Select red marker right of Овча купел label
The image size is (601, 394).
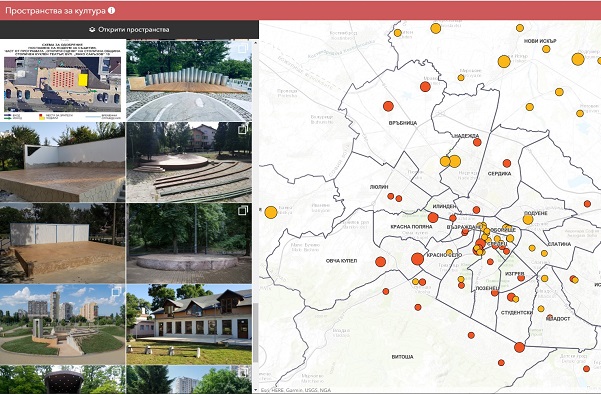point(380,262)
